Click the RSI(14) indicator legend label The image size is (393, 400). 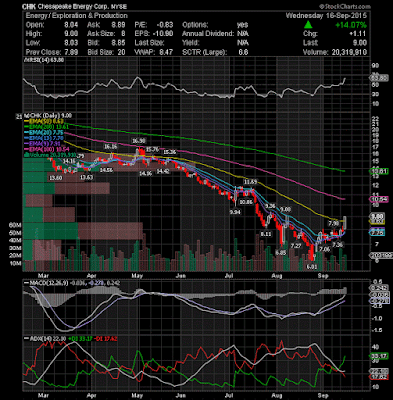43,60
